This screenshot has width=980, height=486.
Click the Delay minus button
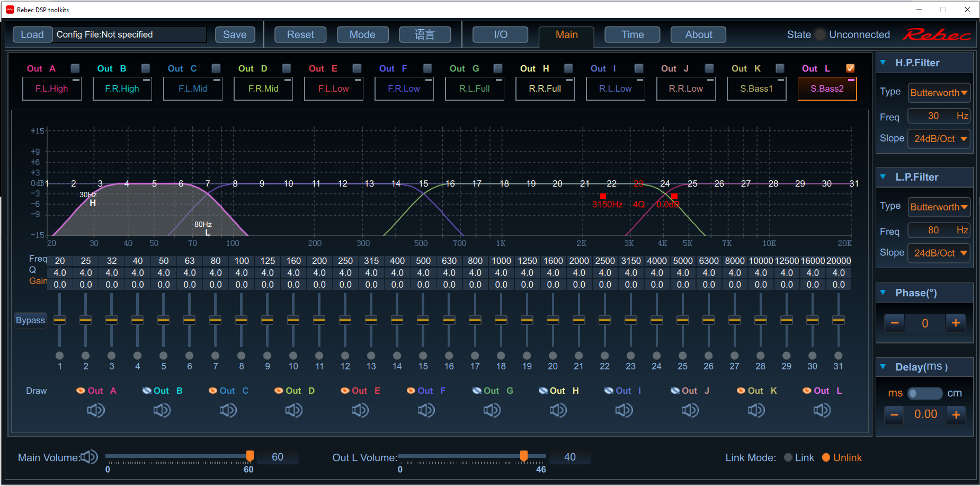coord(894,414)
